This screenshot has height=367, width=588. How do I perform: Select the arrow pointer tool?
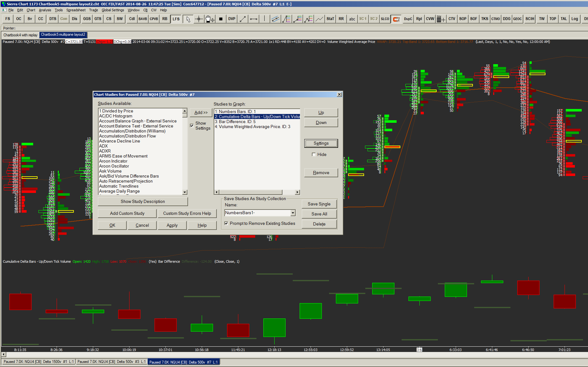click(x=188, y=19)
